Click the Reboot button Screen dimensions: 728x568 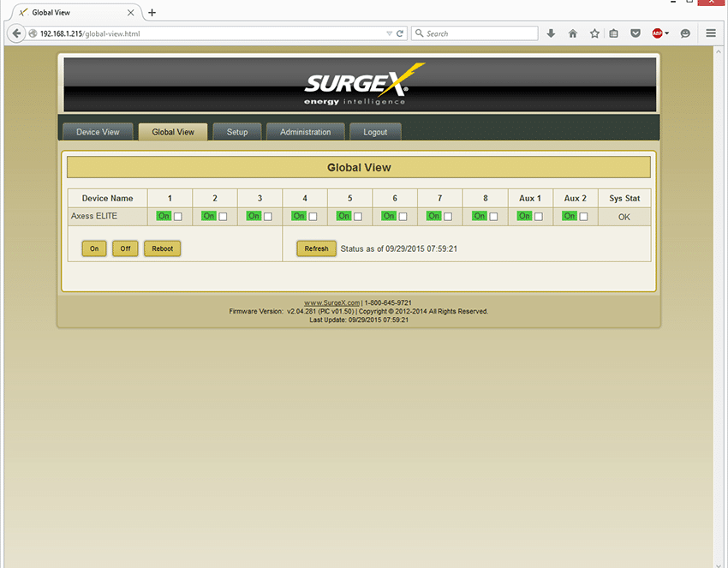coord(163,248)
